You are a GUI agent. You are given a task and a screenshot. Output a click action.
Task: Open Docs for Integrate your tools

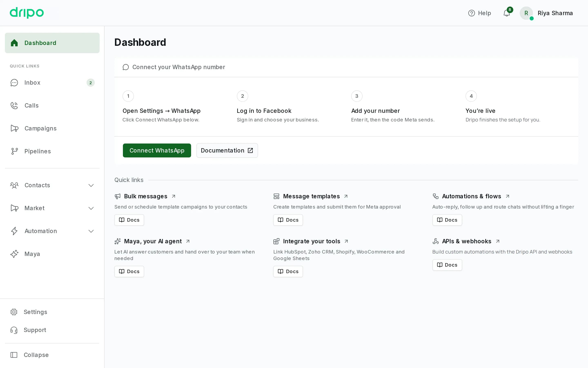[288, 271]
